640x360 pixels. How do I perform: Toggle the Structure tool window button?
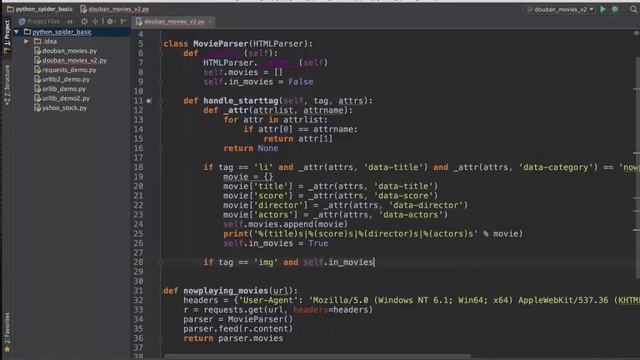coord(7,84)
